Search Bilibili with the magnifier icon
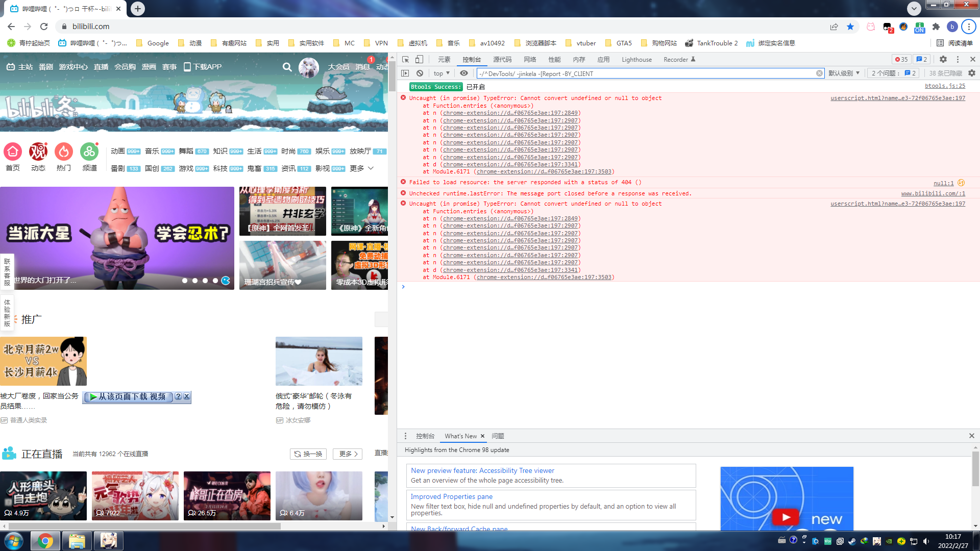 287,67
